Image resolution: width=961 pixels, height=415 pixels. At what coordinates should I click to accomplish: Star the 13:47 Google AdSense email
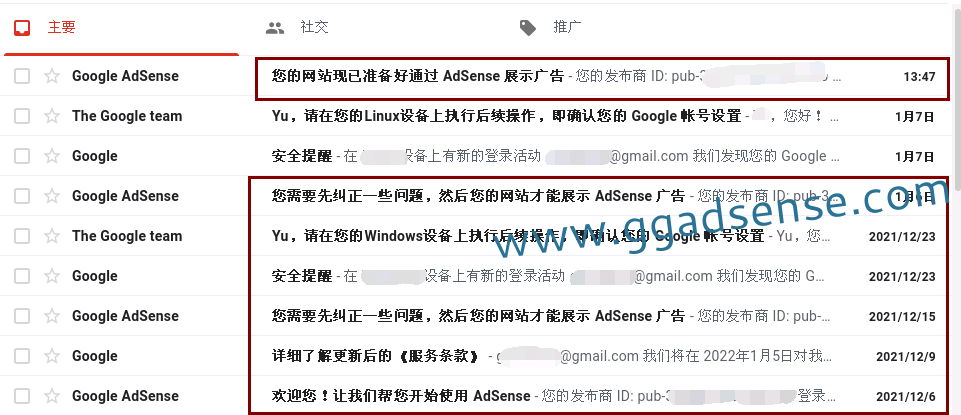tap(52, 76)
